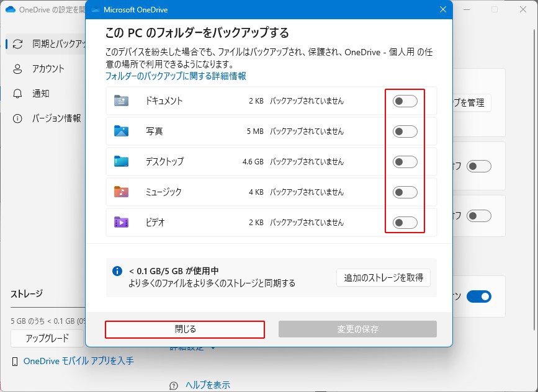The image size is (538, 392).
Task: Click the Desktop (デスクトップ) folder icon
Action: [121, 162]
